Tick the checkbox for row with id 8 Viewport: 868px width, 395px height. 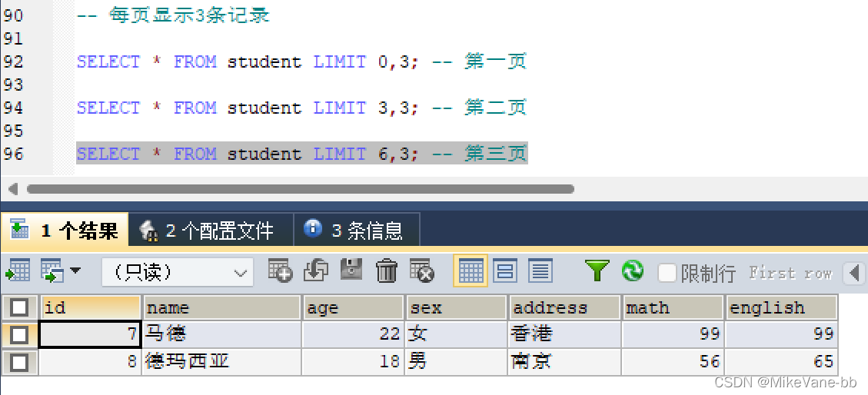click(x=19, y=362)
